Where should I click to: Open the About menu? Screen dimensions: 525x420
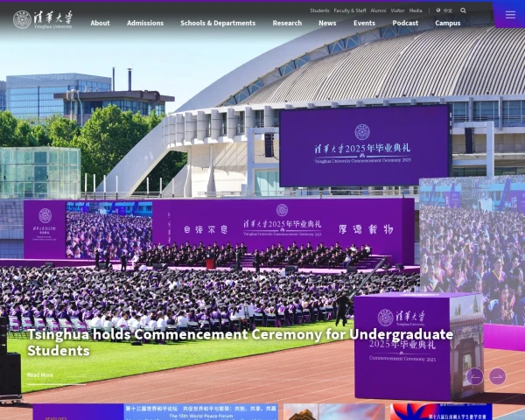pos(100,23)
